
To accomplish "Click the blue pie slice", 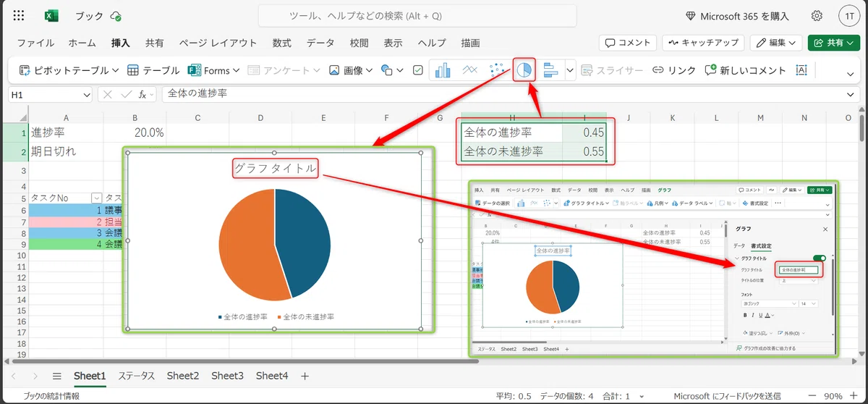I will (x=302, y=242).
